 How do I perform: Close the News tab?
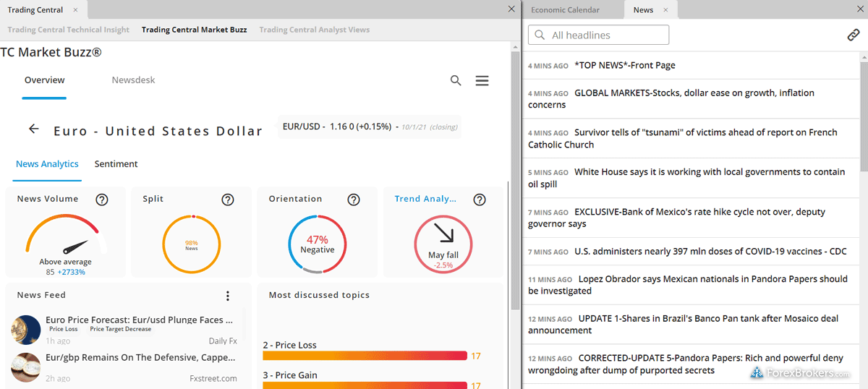[x=666, y=10]
